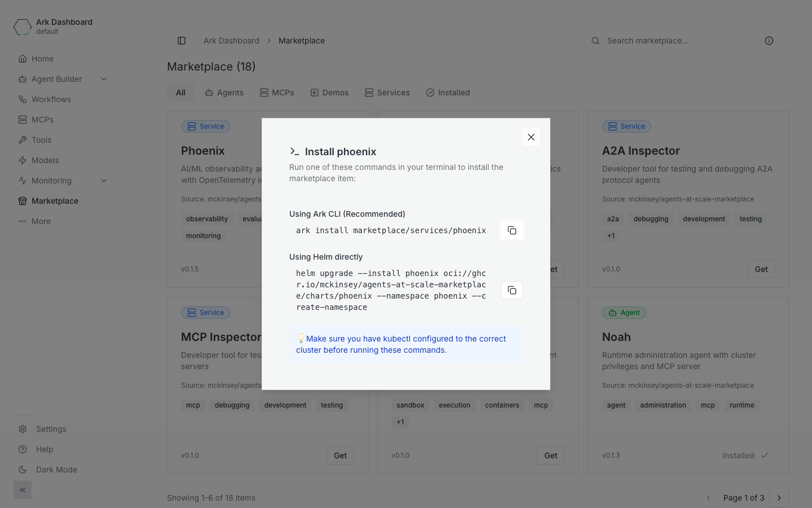Click the Page 1 of 3 label
The width and height of the screenshot is (812, 508).
tap(744, 498)
